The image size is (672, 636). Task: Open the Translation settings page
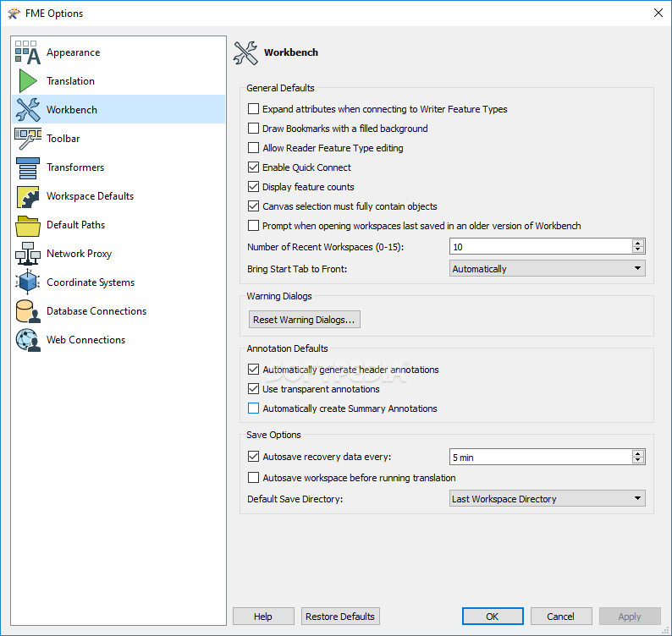click(71, 81)
